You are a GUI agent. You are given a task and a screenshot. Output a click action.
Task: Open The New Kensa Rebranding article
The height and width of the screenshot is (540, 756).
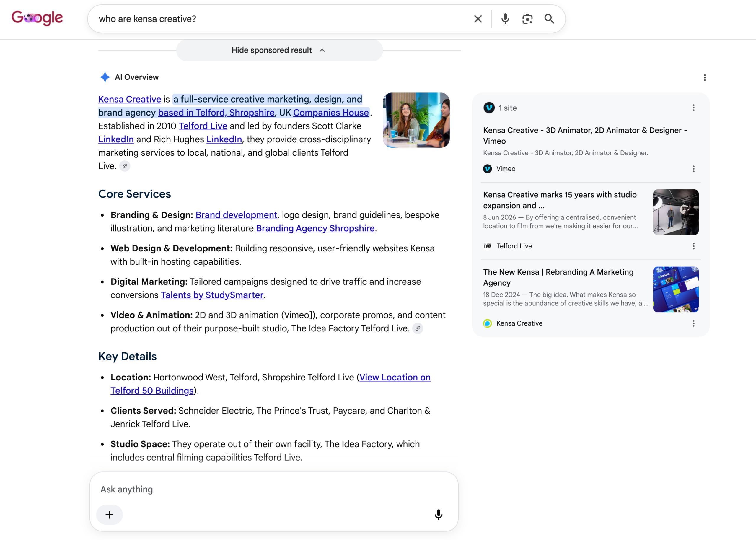pyautogui.click(x=558, y=278)
